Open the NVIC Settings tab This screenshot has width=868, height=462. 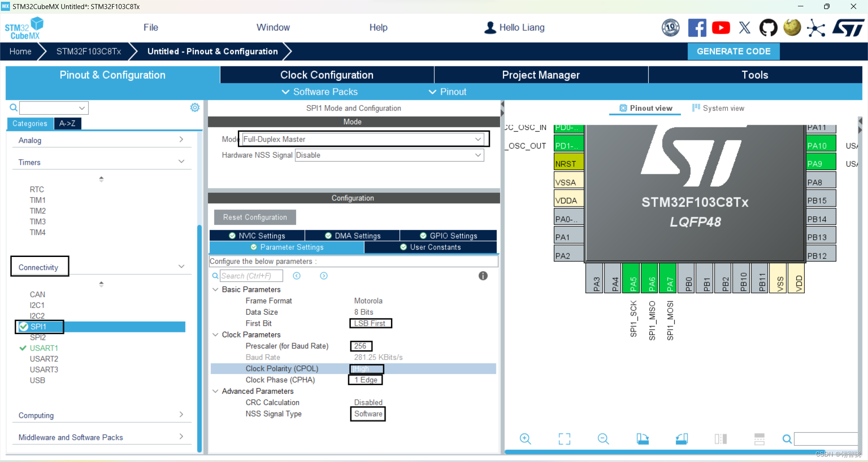pyautogui.click(x=257, y=236)
